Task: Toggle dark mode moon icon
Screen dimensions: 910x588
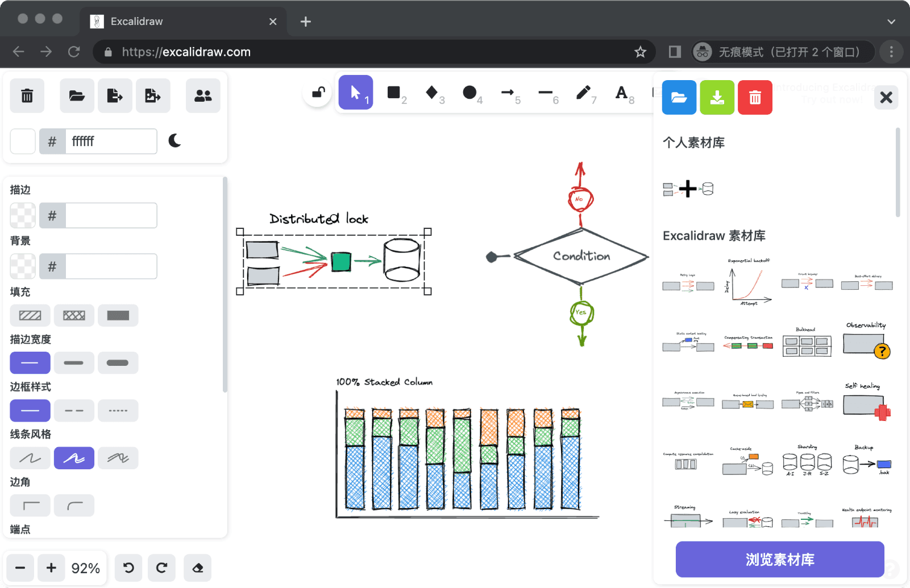Action: 175,141
